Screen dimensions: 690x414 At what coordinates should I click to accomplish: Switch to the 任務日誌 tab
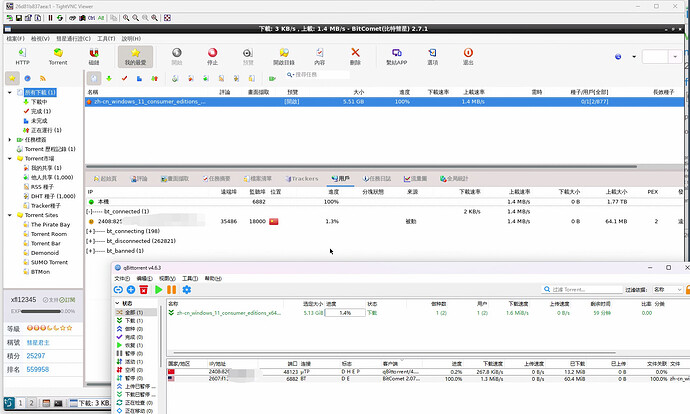point(376,179)
